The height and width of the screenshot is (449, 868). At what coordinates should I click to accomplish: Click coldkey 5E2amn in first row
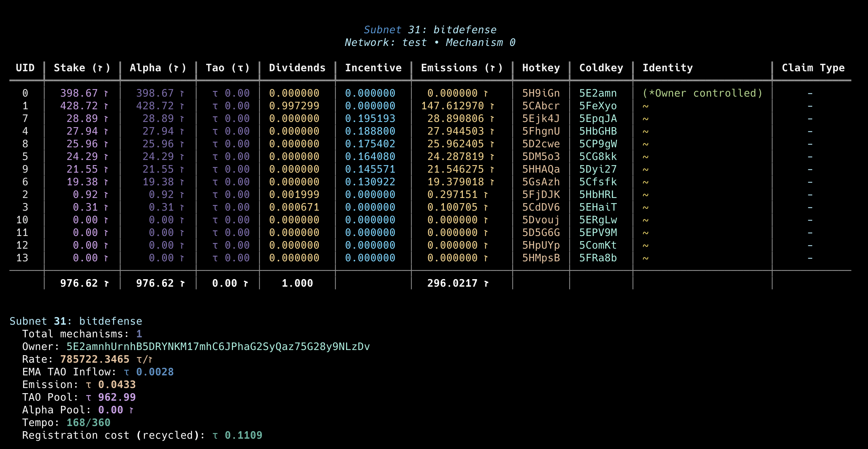point(598,93)
